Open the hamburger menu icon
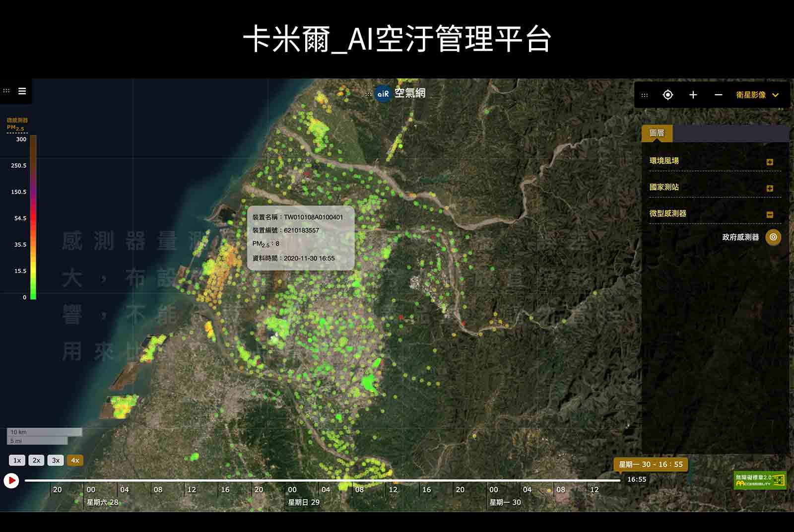Image resolution: width=794 pixels, height=532 pixels. point(22,91)
